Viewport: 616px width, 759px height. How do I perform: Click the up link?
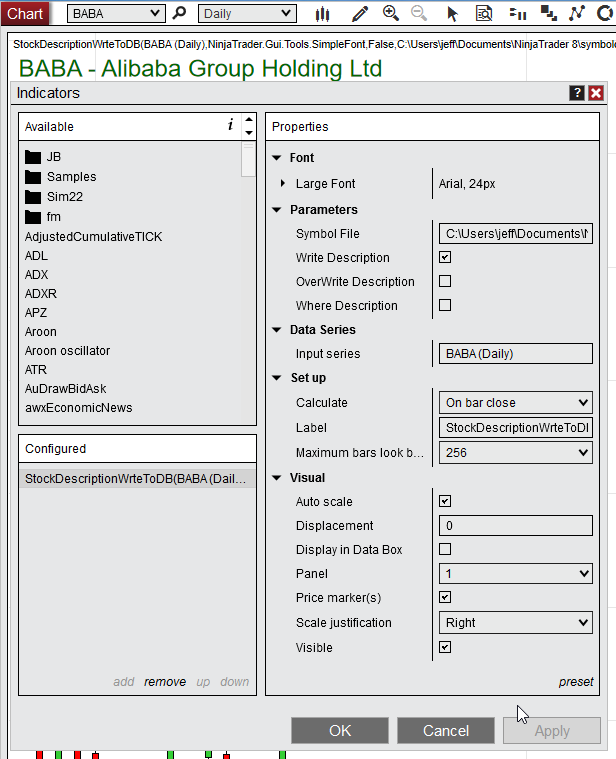coord(203,682)
